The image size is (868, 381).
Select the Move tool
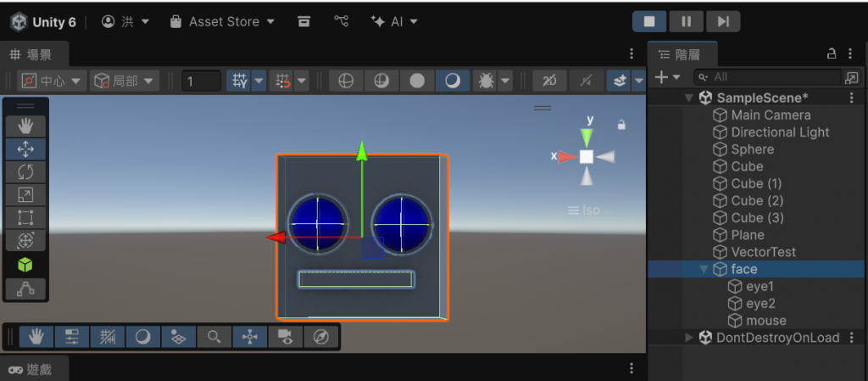point(25,149)
